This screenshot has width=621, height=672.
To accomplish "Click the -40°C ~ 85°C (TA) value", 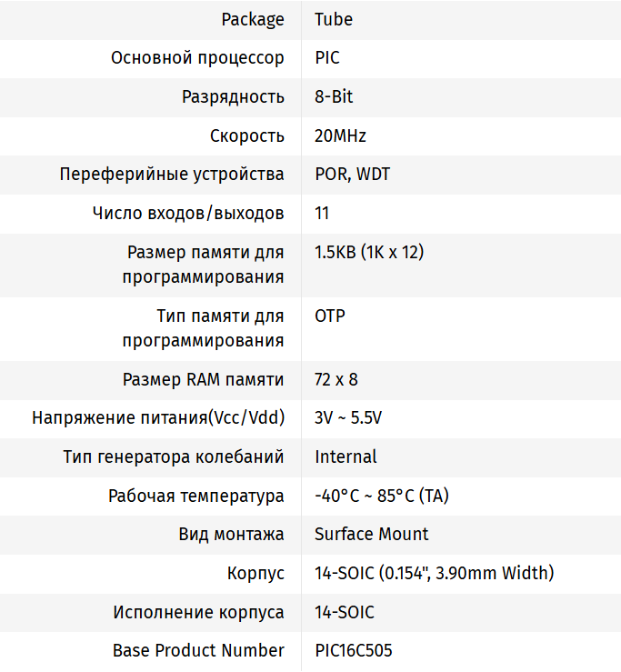I will [x=382, y=496].
